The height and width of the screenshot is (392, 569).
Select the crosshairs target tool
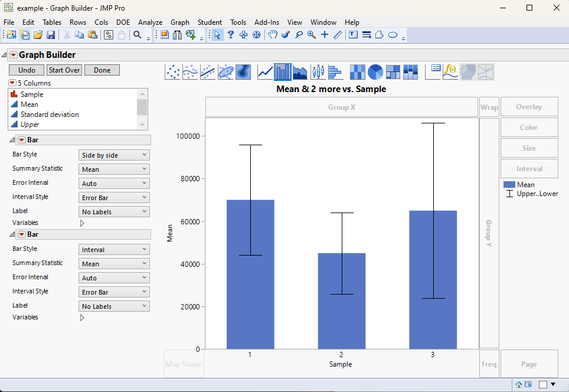pos(257,35)
